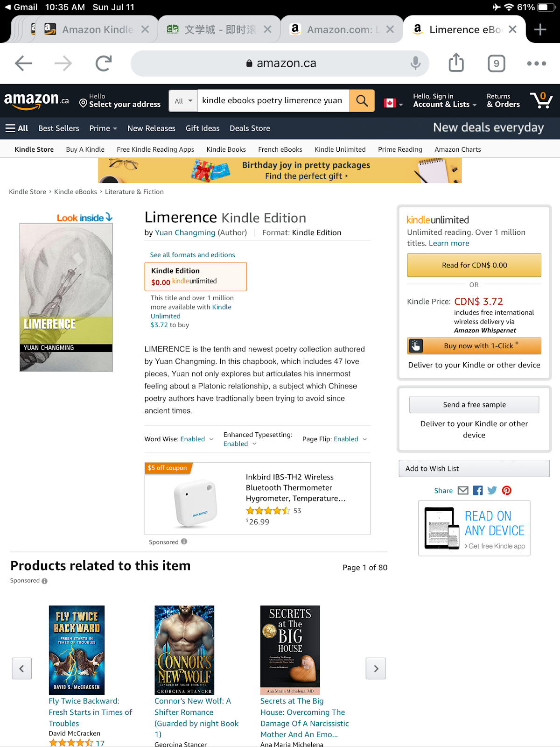This screenshot has width=560, height=747.
Task: Tap the browser share icon
Action: (456, 63)
